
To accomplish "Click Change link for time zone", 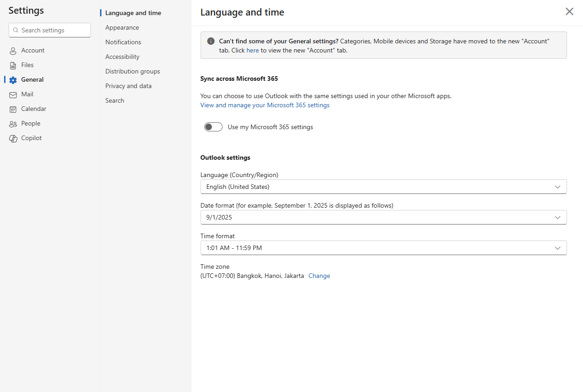I will [x=319, y=276].
